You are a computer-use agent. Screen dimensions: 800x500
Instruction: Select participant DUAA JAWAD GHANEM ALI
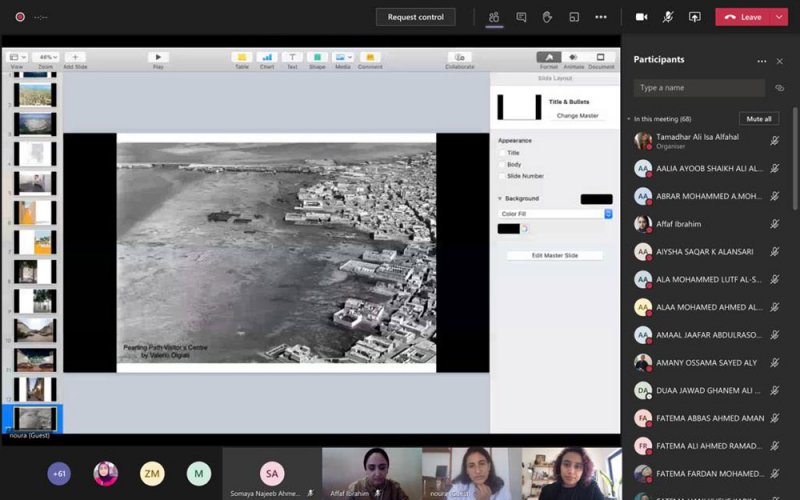707,390
